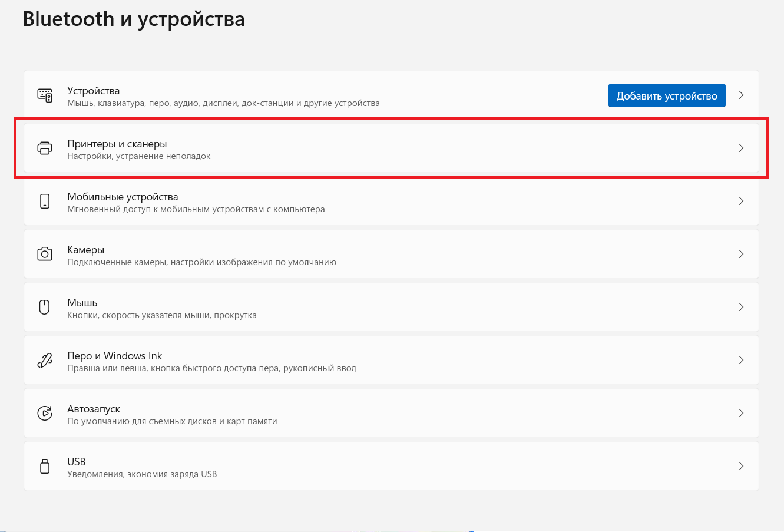Click the chevron beside Мышь
Image resolution: width=784 pixels, height=532 pixels.
(x=741, y=307)
